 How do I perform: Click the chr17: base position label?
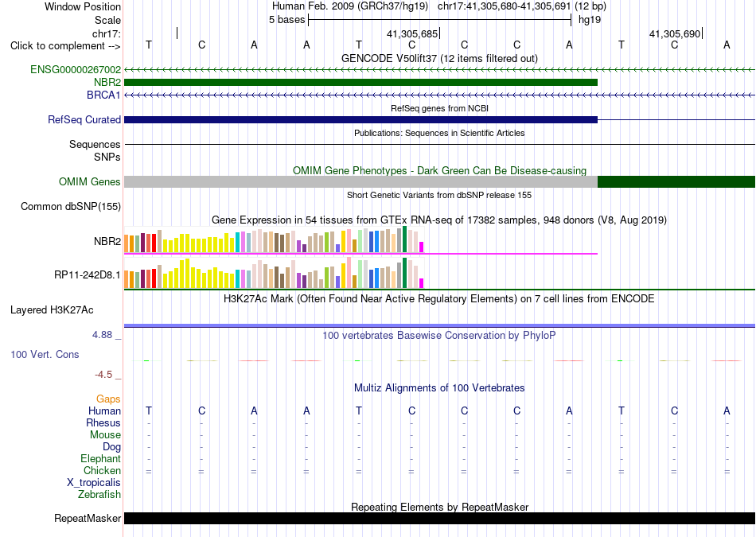[x=107, y=33]
